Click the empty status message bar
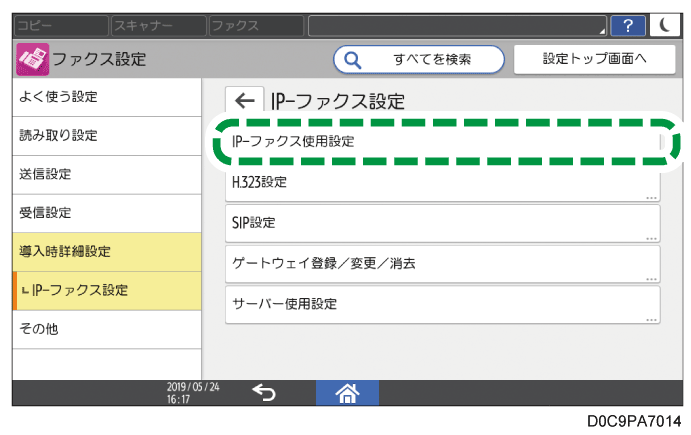The width and height of the screenshot is (691, 435). (x=457, y=26)
